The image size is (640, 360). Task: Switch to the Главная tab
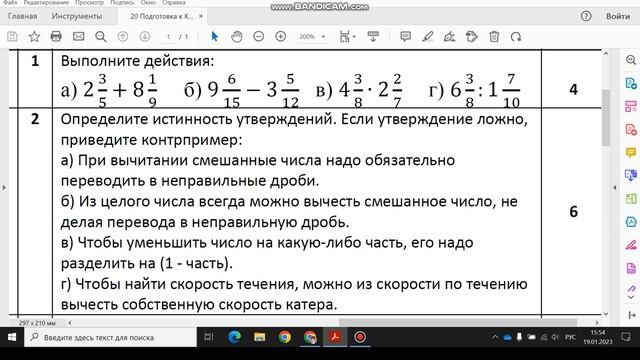click(22, 16)
